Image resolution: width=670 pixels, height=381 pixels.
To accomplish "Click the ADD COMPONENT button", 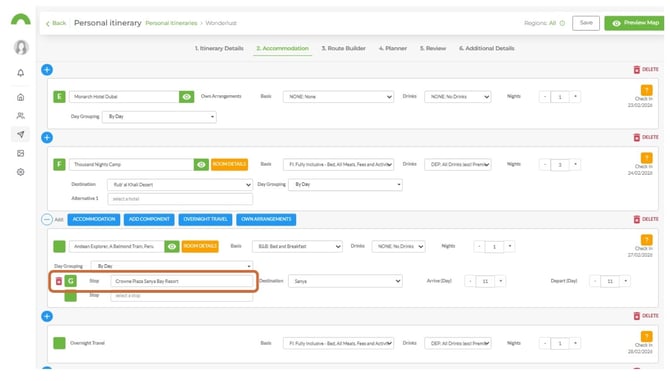I will tap(149, 220).
